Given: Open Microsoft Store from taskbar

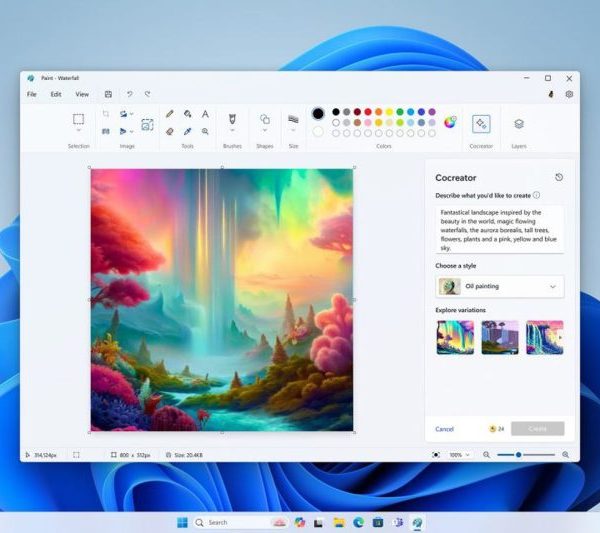Looking at the screenshot, I should [x=378, y=522].
